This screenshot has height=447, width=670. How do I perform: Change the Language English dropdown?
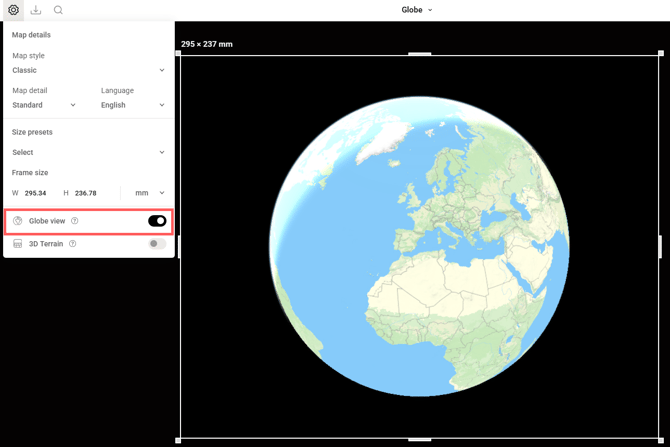point(132,105)
